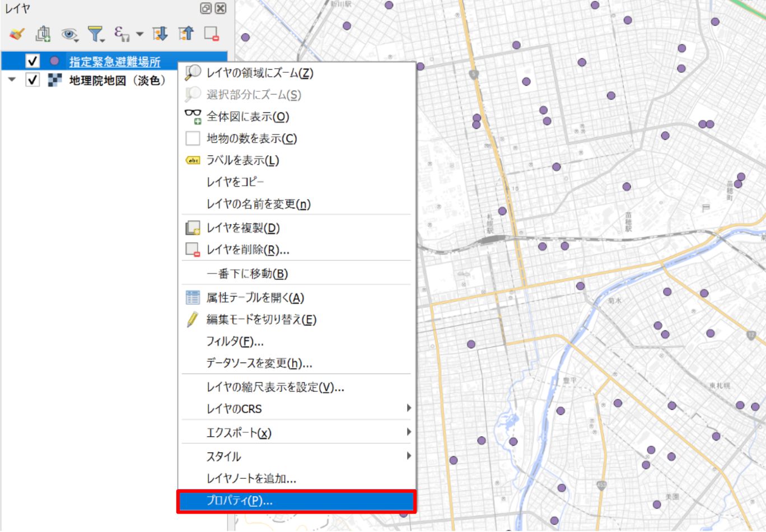The height and width of the screenshot is (532, 766).
Task: Click the Filter Legend by Expression icon
Action: pyautogui.click(x=122, y=34)
